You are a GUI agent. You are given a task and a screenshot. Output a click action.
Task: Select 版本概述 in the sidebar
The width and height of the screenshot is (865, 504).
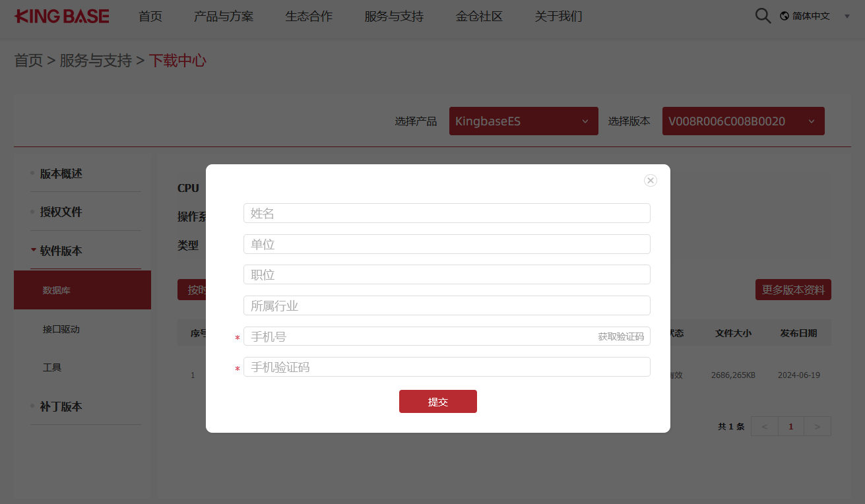click(61, 174)
